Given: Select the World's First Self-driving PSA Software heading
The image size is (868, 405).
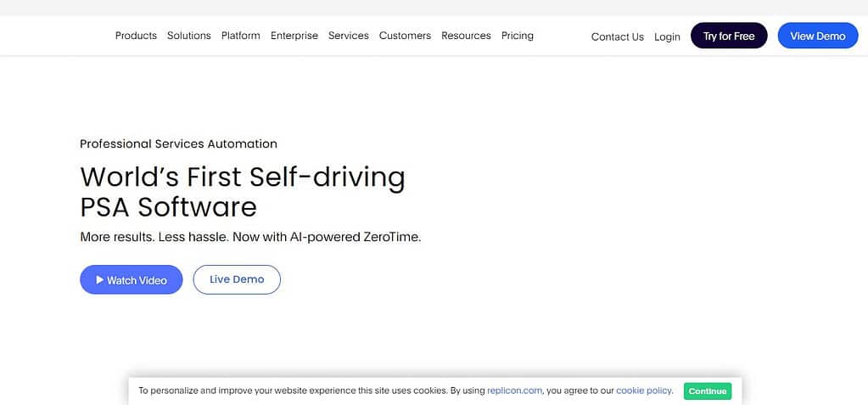Looking at the screenshot, I should [243, 192].
